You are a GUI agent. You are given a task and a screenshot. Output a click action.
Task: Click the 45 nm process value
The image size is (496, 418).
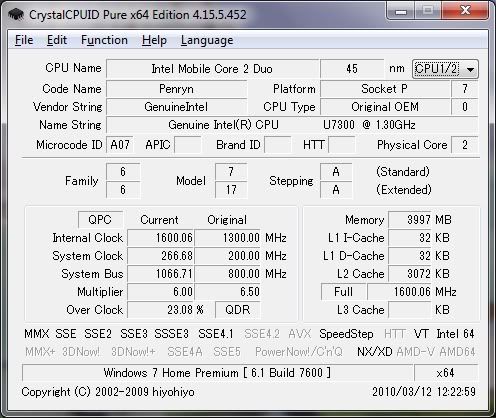pos(352,69)
